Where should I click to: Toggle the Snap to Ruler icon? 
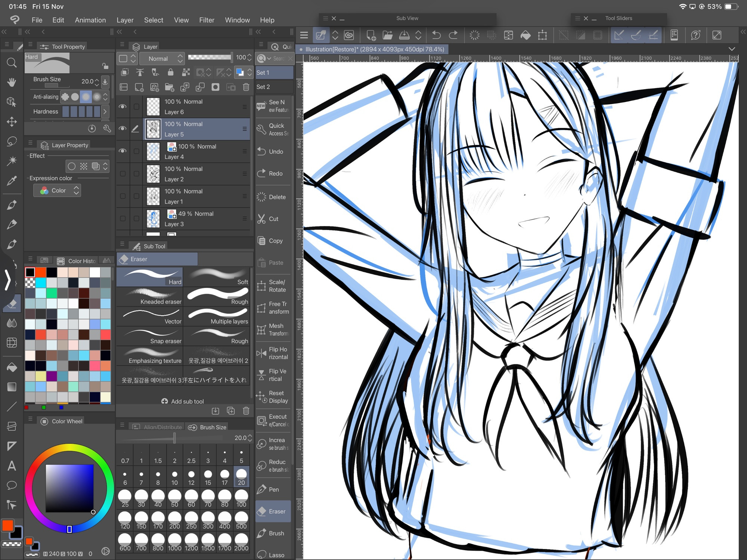[619, 35]
